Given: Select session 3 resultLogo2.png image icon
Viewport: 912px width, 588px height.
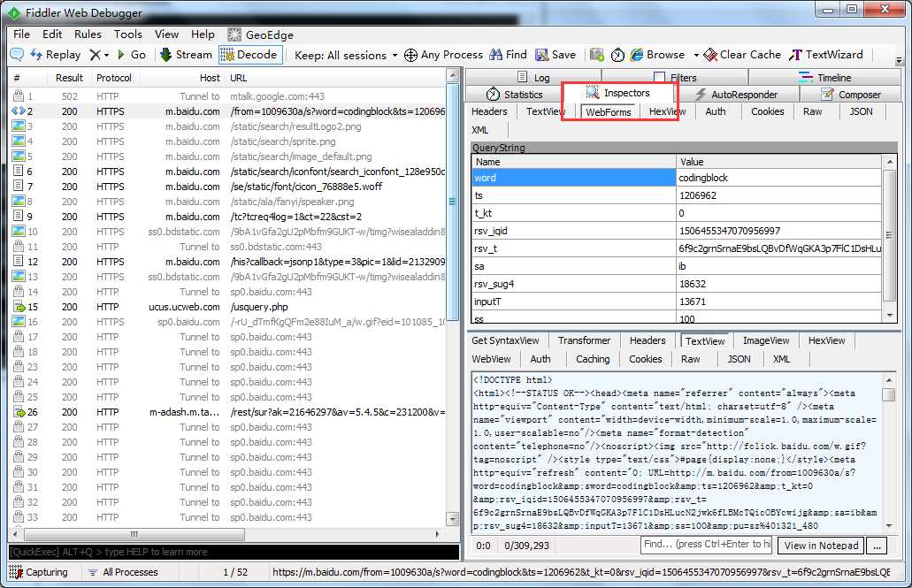Looking at the screenshot, I should 19,126.
